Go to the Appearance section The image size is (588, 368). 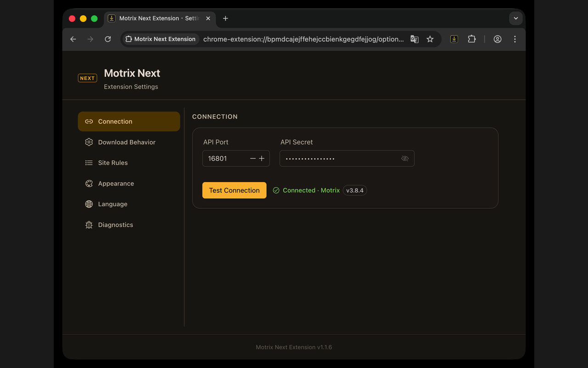(129, 184)
